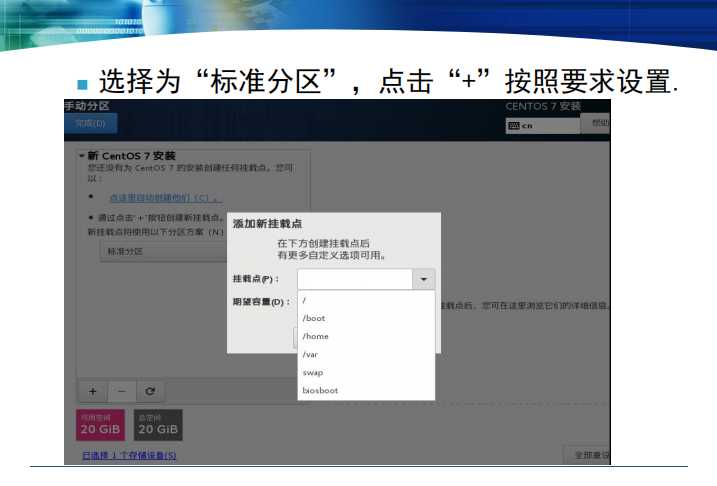Click the pink available space 20 GiB box

[x=100, y=425]
